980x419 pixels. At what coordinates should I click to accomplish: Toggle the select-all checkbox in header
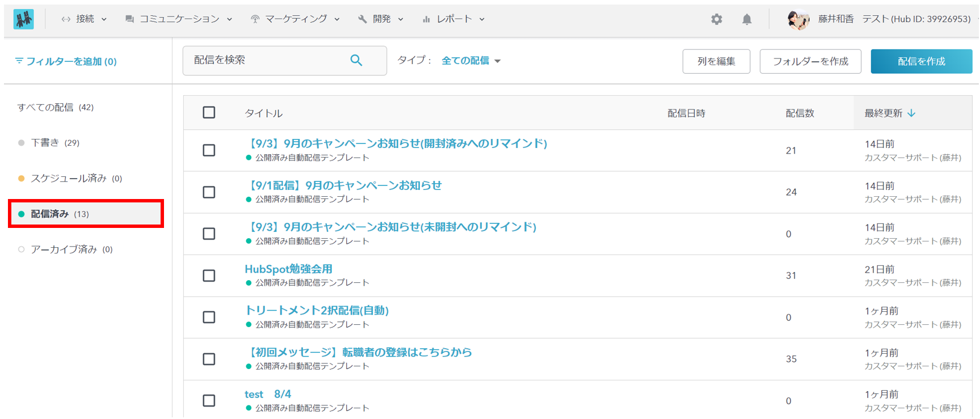click(209, 112)
